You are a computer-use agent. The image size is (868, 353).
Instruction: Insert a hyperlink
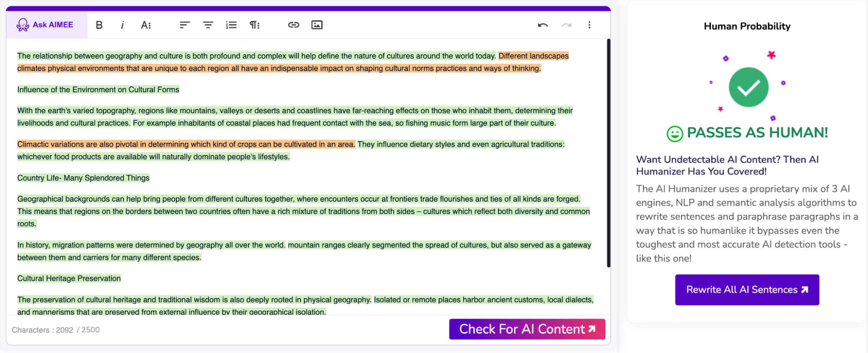[294, 25]
